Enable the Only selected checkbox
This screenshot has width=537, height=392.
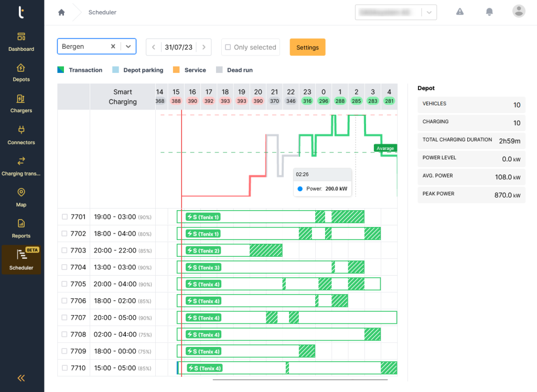pos(228,47)
